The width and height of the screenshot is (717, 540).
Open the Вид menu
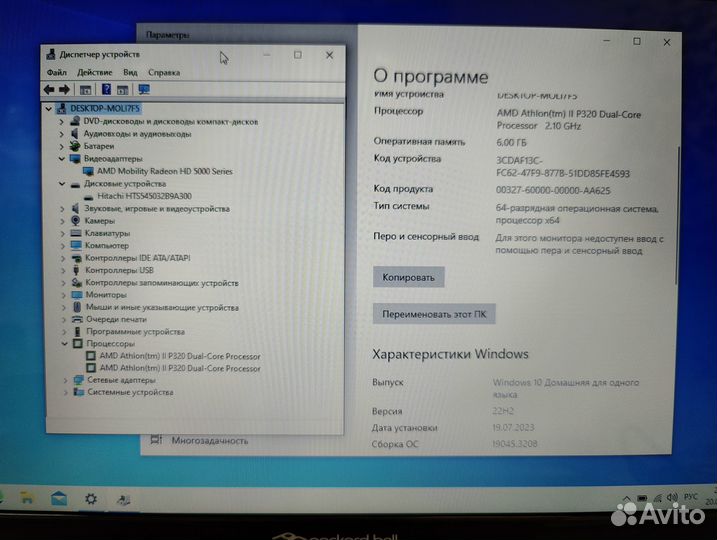click(130, 72)
